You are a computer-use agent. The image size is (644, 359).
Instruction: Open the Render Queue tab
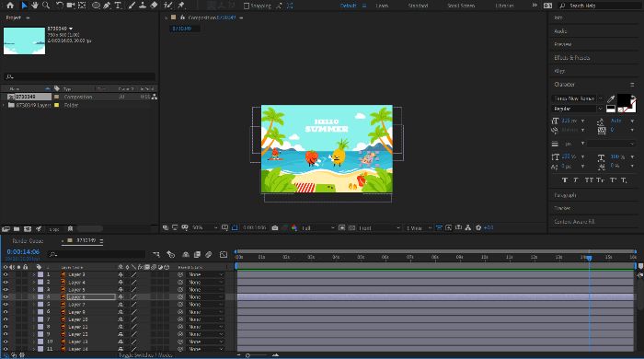click(28, 241)
